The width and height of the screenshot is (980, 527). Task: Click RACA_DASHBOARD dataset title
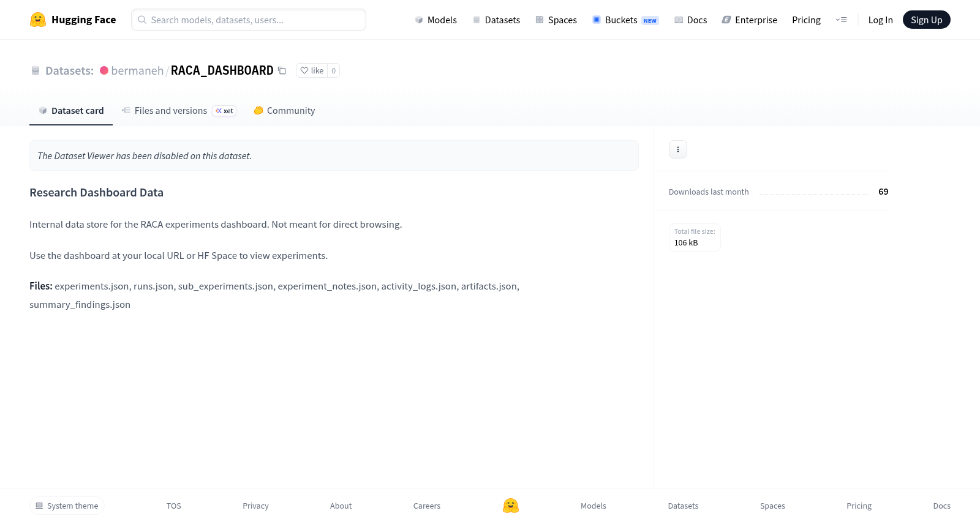coord(222,70)
